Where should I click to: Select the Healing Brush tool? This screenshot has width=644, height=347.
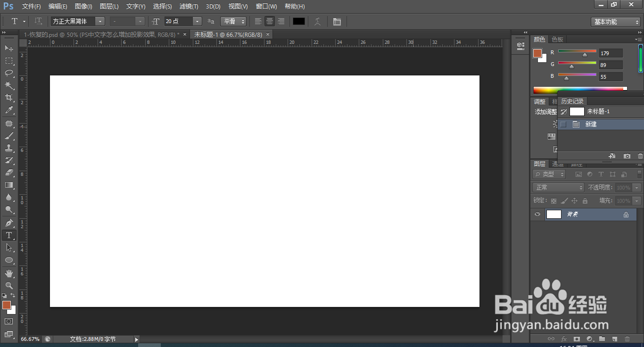9,124
